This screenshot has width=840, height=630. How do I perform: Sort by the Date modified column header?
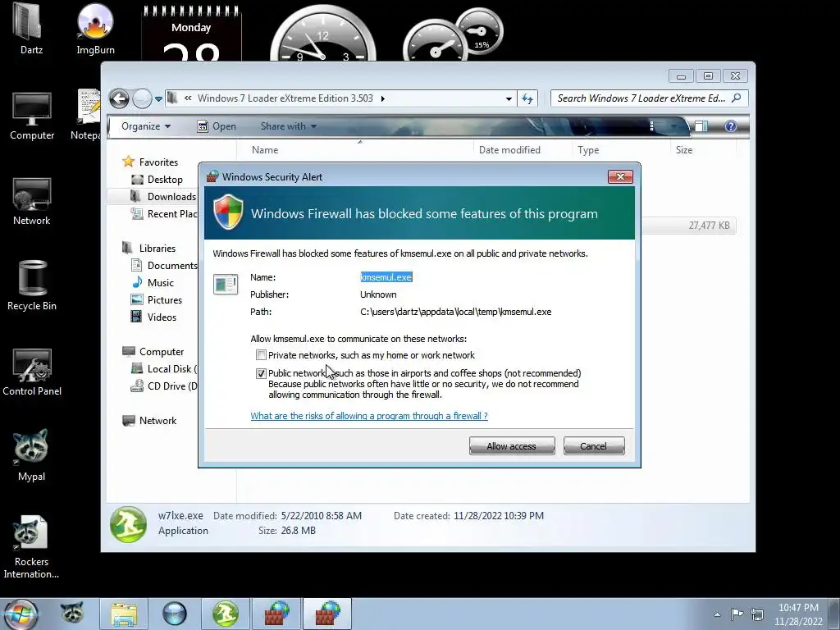tap(510, 150)
